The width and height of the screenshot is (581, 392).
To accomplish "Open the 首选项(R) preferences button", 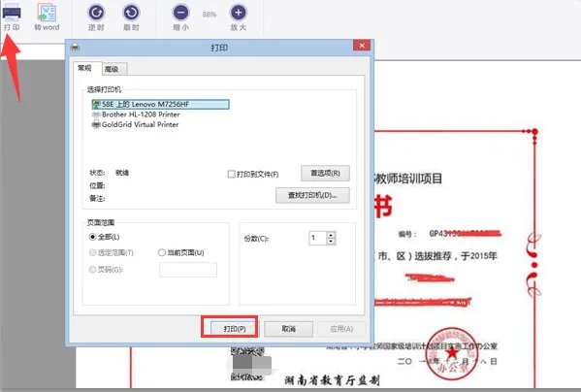I will [325, 173].
